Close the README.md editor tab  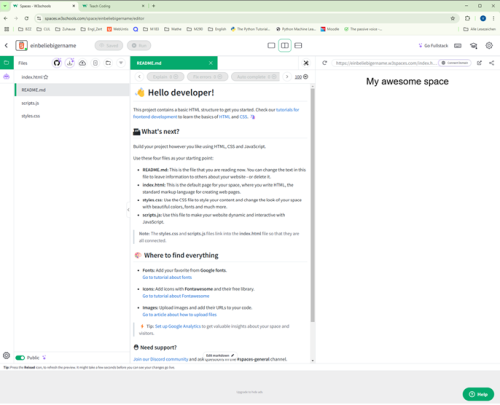click(x=211, y=63)
